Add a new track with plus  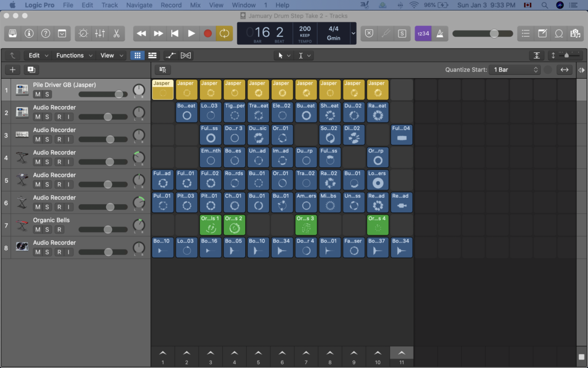pos(13,70)
